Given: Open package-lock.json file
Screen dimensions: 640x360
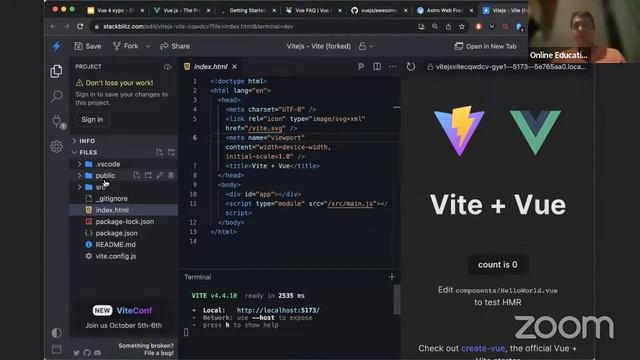Looking at the screenshot, I should [124, 222].
